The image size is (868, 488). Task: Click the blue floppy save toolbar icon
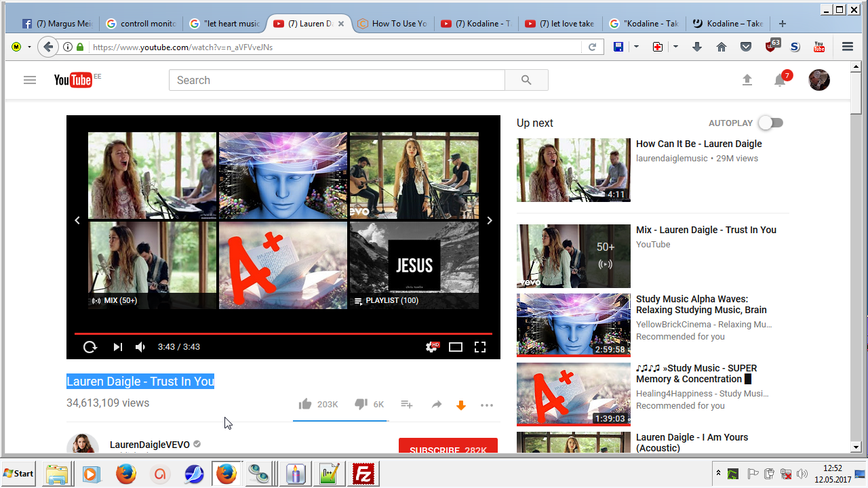618,47
